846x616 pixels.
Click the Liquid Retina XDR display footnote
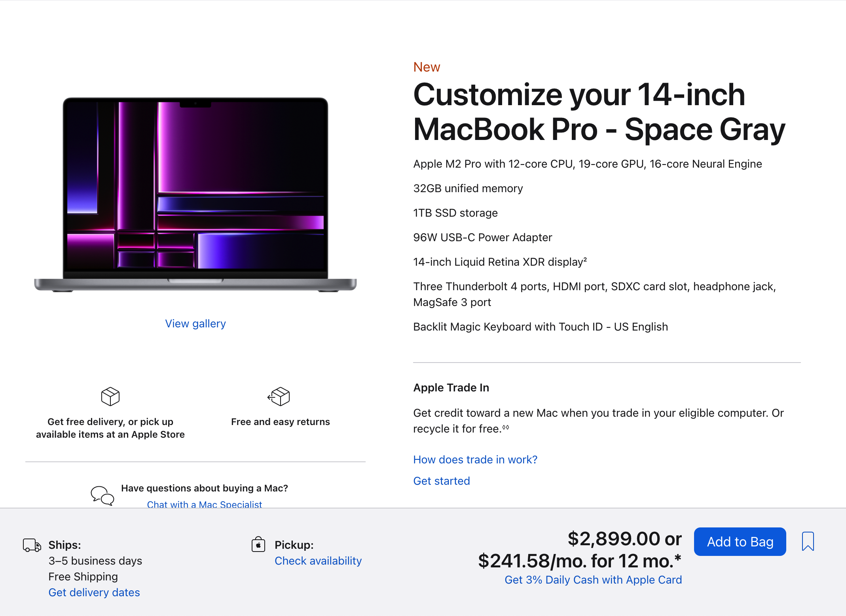click(585, 259)
